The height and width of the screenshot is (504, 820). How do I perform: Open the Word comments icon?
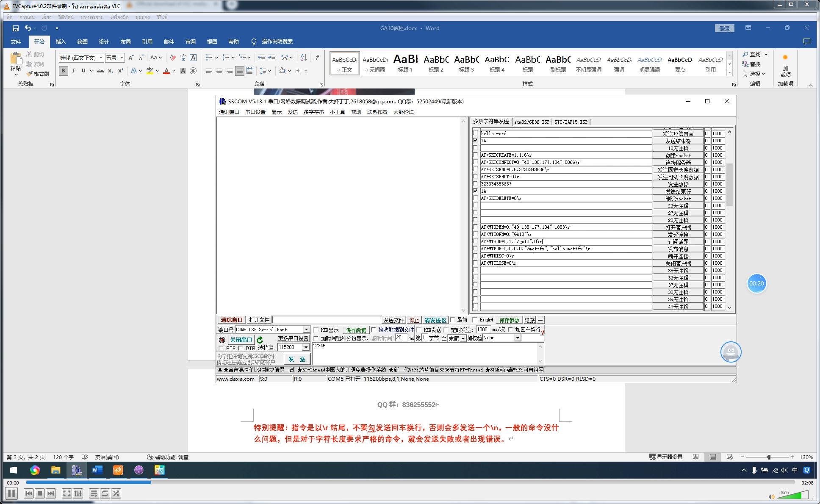pos(806,42)
